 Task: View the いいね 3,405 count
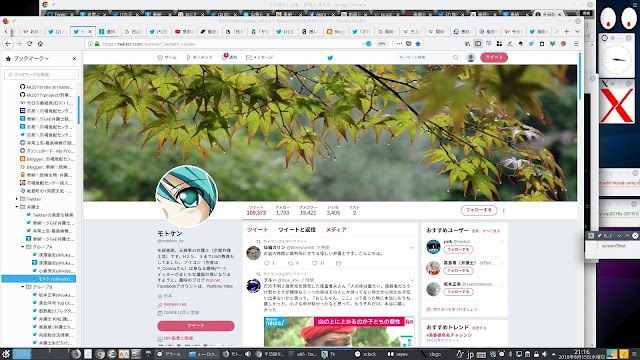(x=333, y=210)
